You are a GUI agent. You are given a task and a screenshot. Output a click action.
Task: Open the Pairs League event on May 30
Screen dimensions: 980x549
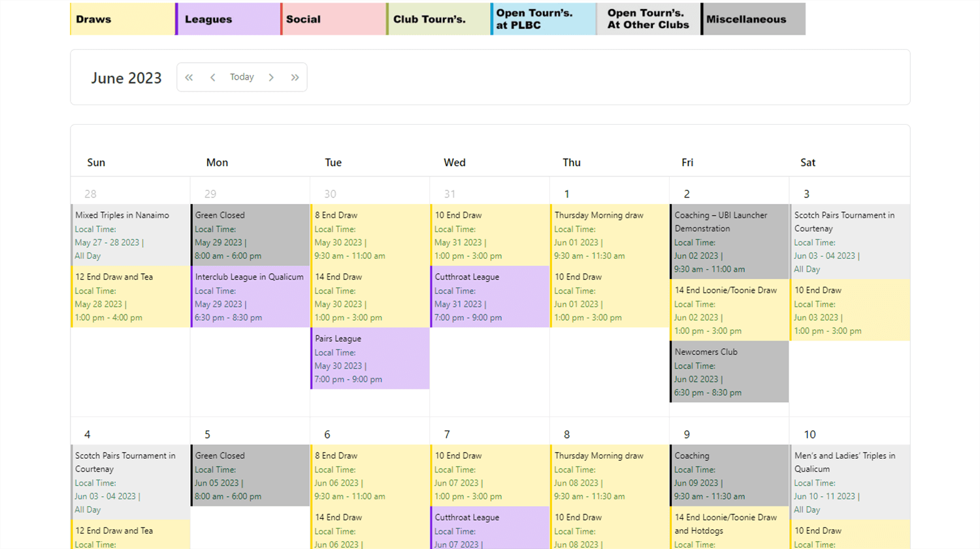[369, 358]
